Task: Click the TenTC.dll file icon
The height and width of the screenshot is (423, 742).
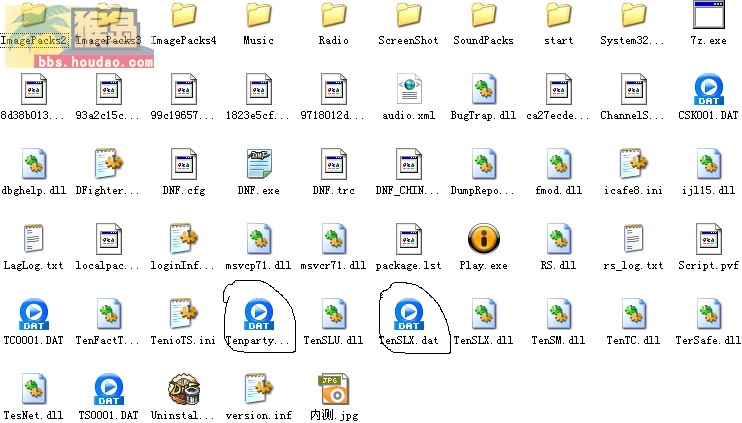Action: tap(634, 314)
